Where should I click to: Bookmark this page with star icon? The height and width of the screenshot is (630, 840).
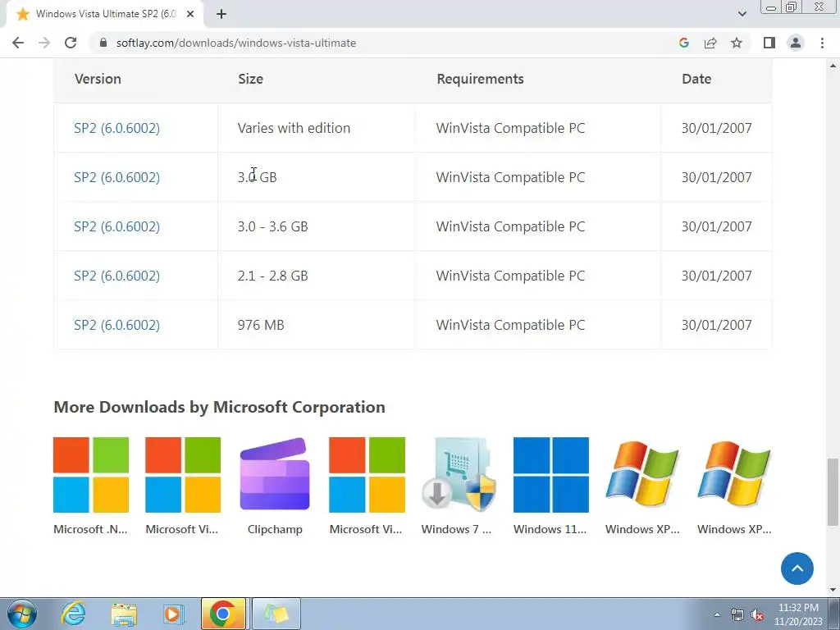pos(737,43)
